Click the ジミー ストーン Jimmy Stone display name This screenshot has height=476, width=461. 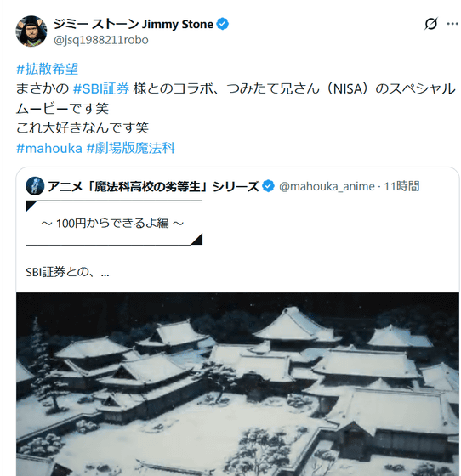click(x=134, y=24)
